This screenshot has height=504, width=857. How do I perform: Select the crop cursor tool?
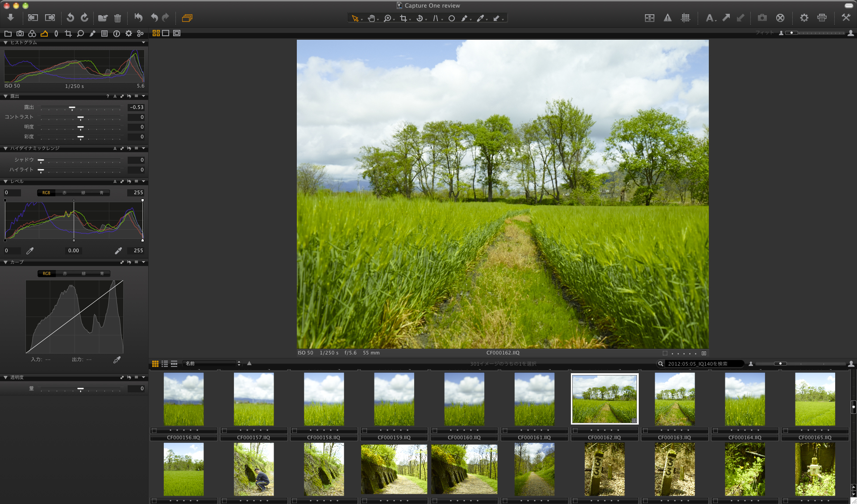[404, 18]
